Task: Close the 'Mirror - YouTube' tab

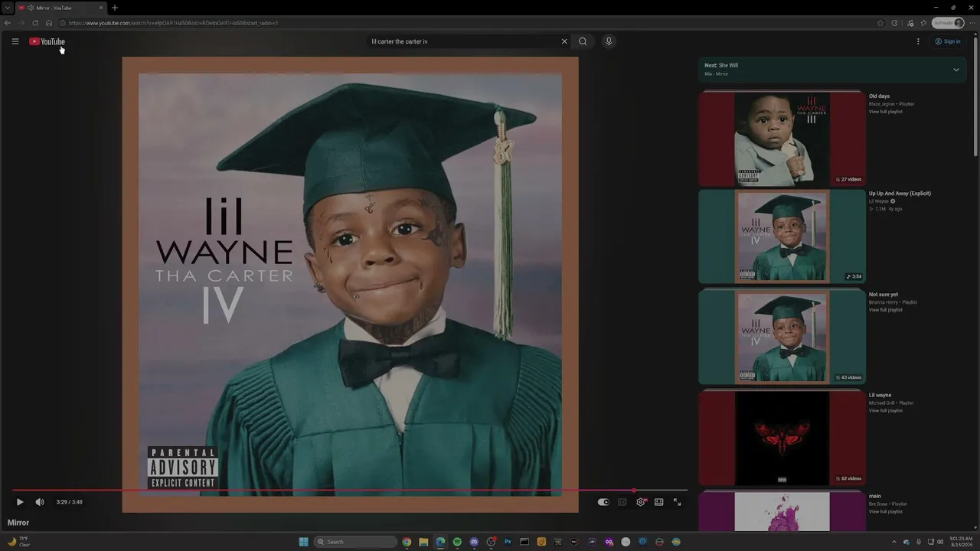Action: coord(100,8)
